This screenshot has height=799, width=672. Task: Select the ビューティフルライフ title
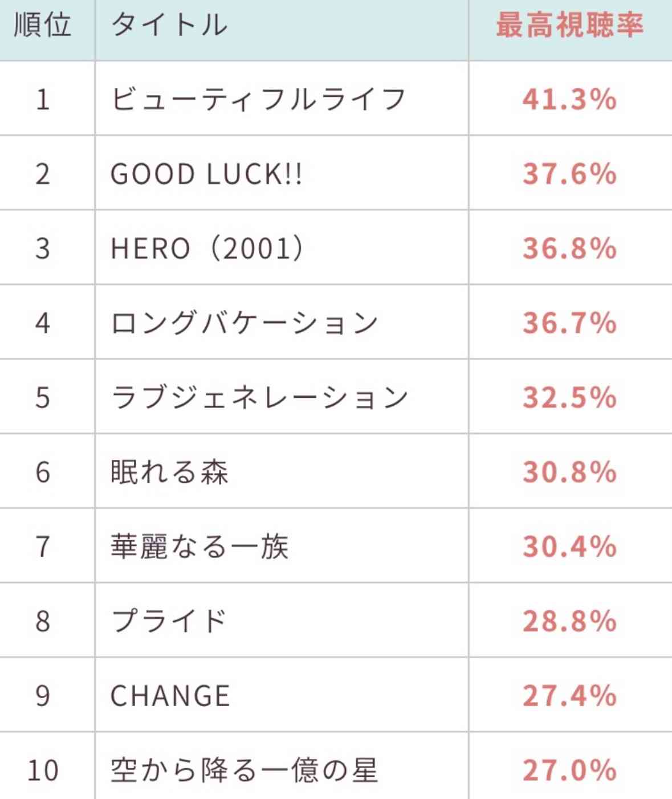coord(258,99)
